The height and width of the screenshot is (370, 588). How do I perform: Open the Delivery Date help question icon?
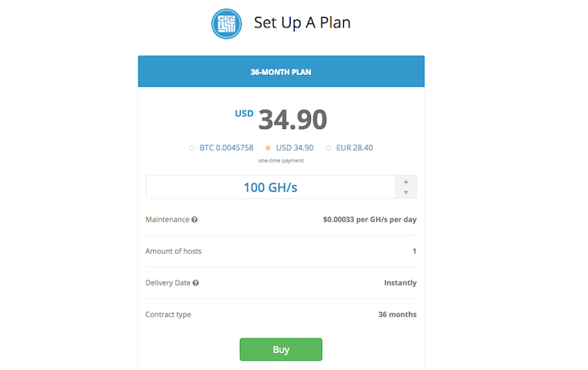coord(196,283)
